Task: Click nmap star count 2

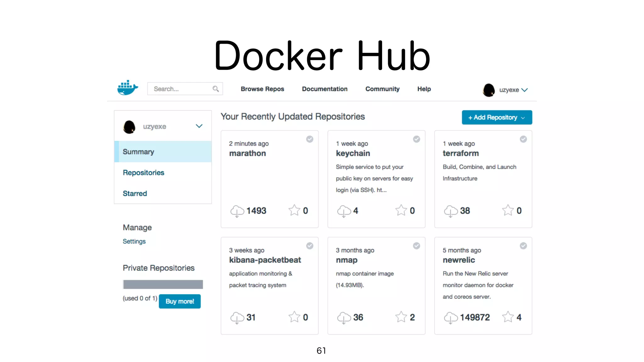Action: click(x=412, y=317)
